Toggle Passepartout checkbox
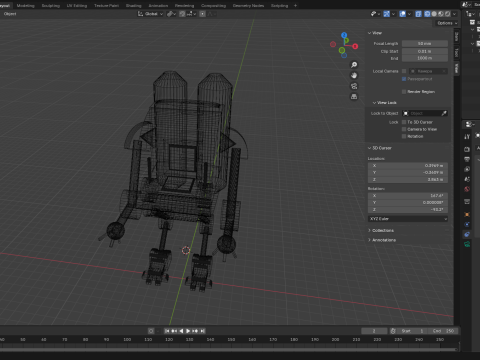480x360 pixels. tap(404, 79)
